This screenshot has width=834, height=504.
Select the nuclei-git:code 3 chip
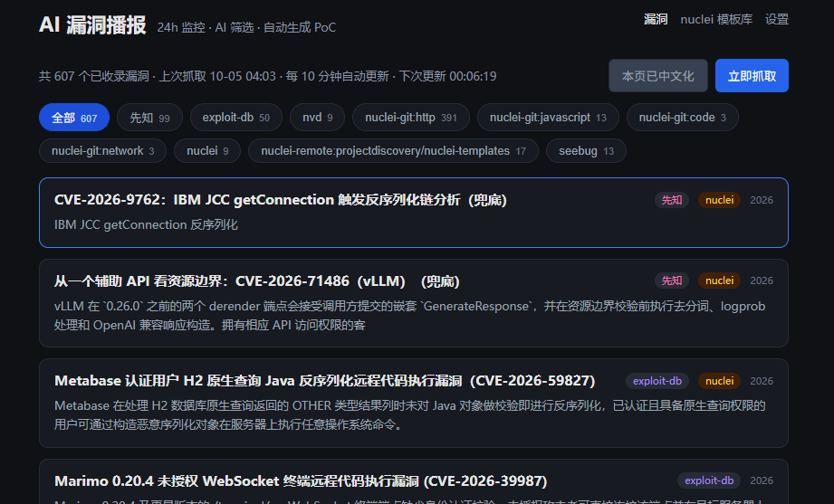point(682,118)
